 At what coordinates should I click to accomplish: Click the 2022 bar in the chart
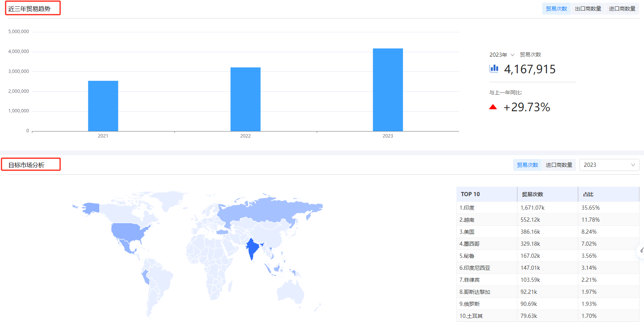(245, 99)
